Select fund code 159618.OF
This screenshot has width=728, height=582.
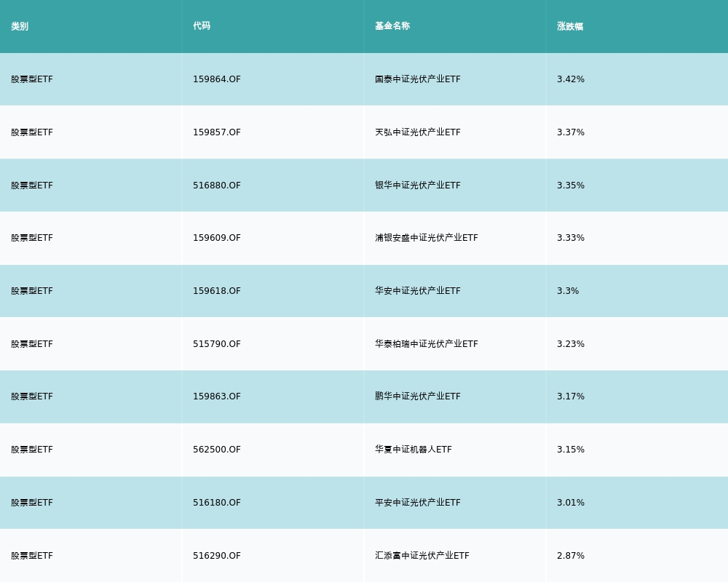[x=217, y=291]
